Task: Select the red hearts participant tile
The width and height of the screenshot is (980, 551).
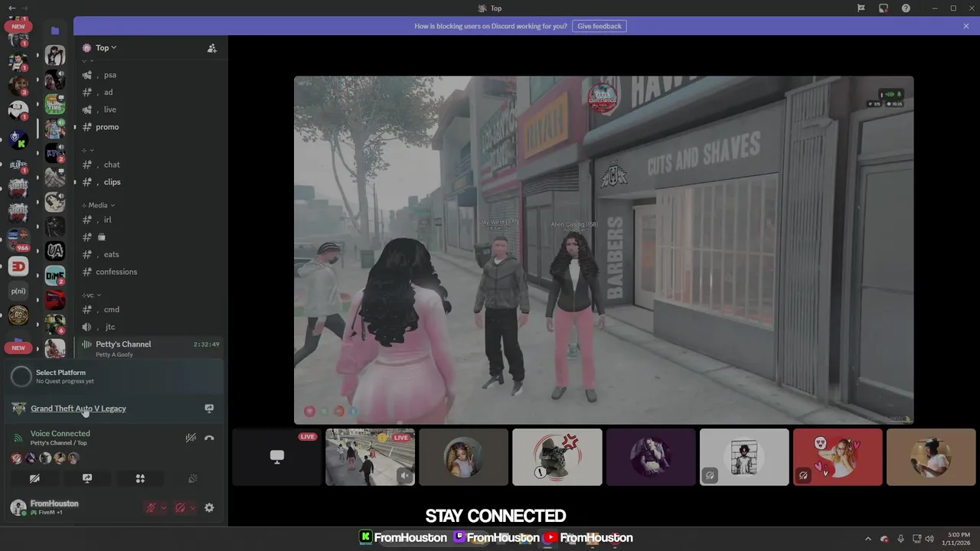Action: [x=838, y=457]
